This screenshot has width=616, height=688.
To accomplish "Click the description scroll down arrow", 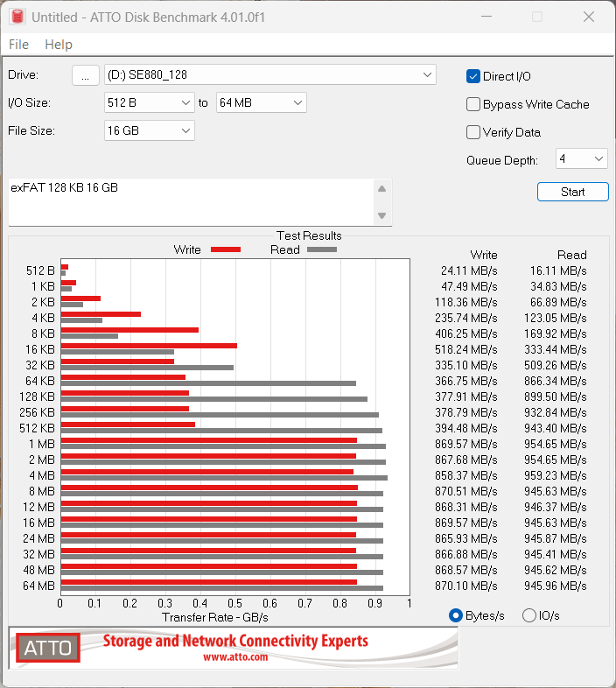I will click(382, 215).
